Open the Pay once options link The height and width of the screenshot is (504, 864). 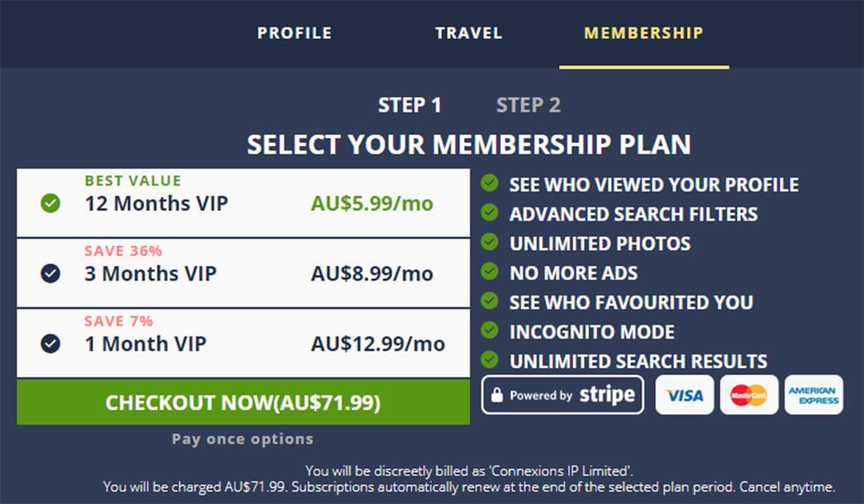pos(242,439)
